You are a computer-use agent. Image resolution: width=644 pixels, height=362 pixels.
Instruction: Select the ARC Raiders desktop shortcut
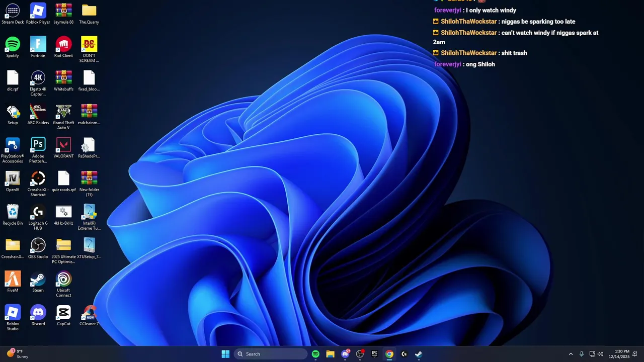click(x=38, y=115)
